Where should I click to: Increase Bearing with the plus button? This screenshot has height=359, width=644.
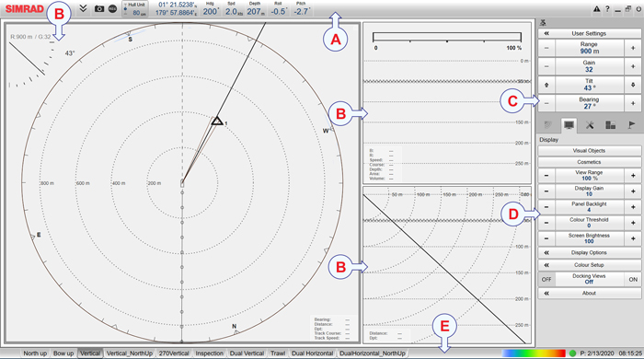pos(633,103)
